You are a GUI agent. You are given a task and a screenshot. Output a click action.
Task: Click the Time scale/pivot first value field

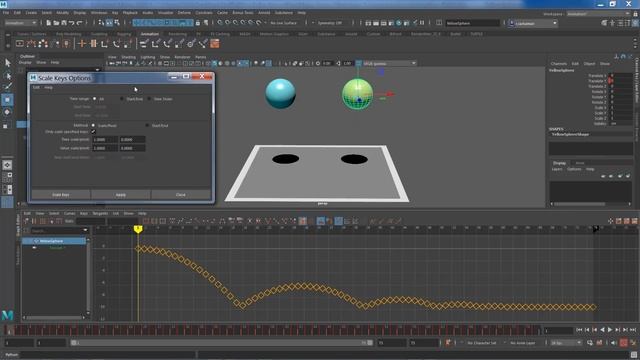(x=105, y=140)
